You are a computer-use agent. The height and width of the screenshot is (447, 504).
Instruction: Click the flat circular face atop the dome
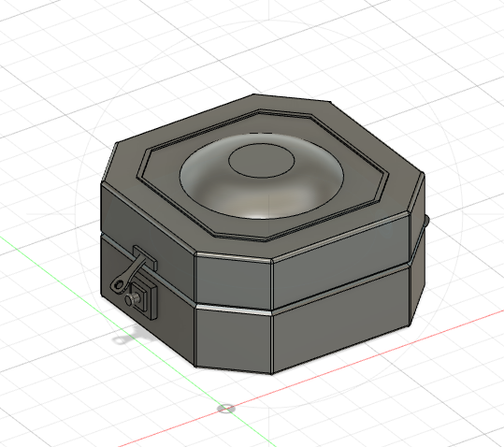coord(261,160)
